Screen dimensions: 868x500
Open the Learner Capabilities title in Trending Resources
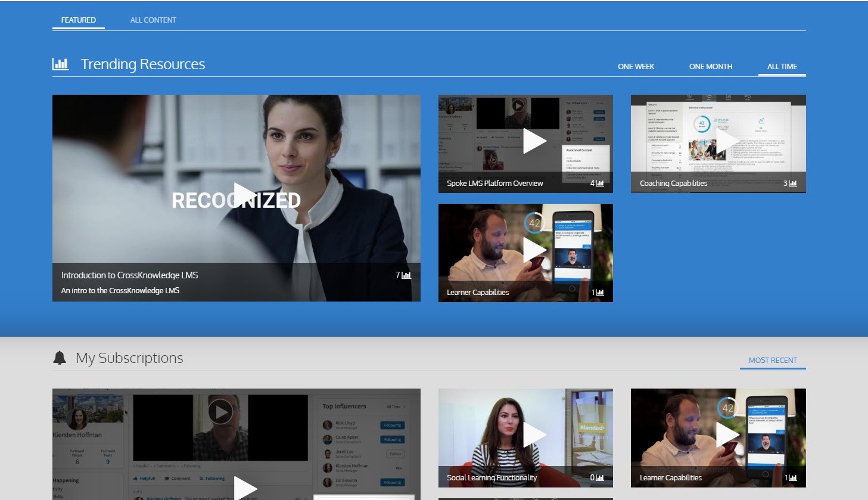[x=478, y=293]
